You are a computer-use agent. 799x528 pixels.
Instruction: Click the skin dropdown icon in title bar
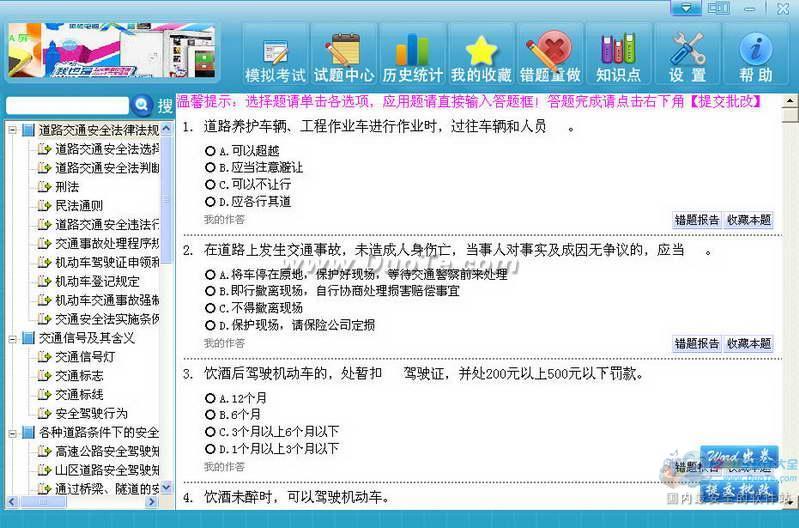tap(686, 8)
